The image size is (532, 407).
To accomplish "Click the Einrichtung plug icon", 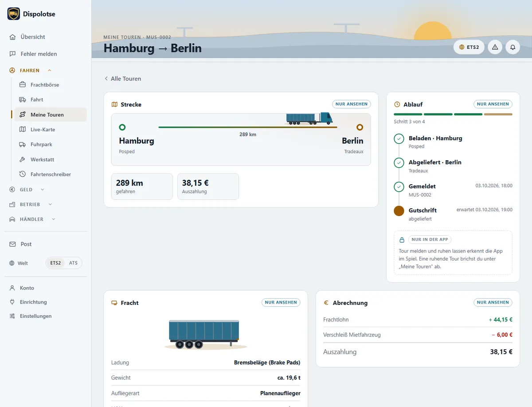I will tap(12, 302).
